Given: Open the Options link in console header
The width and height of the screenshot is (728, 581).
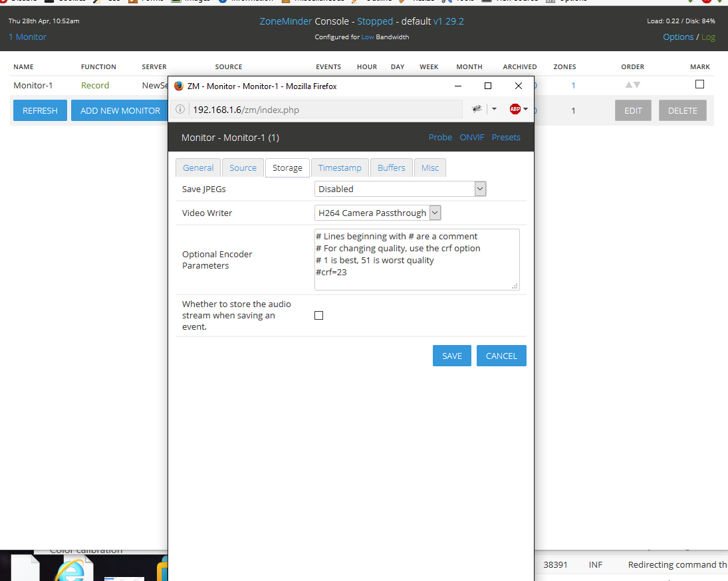Looking at the screenshot, I should [678, 37].
